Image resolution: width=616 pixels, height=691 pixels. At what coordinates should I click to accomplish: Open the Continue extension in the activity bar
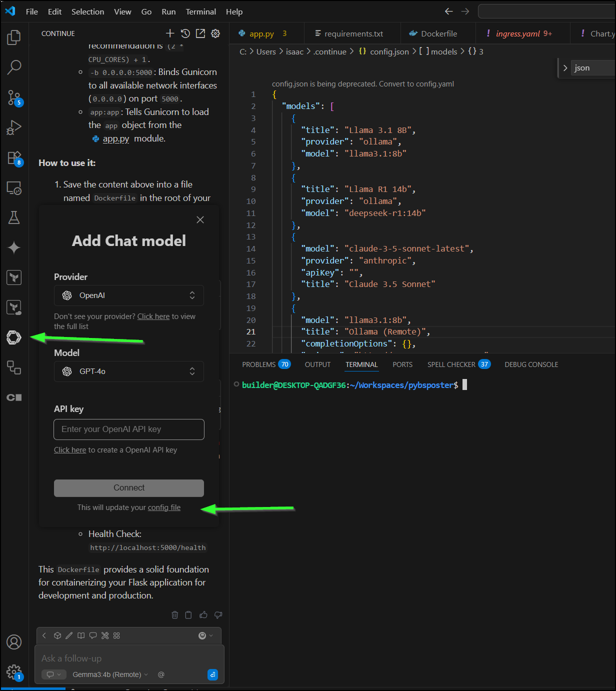click(14, 337)
